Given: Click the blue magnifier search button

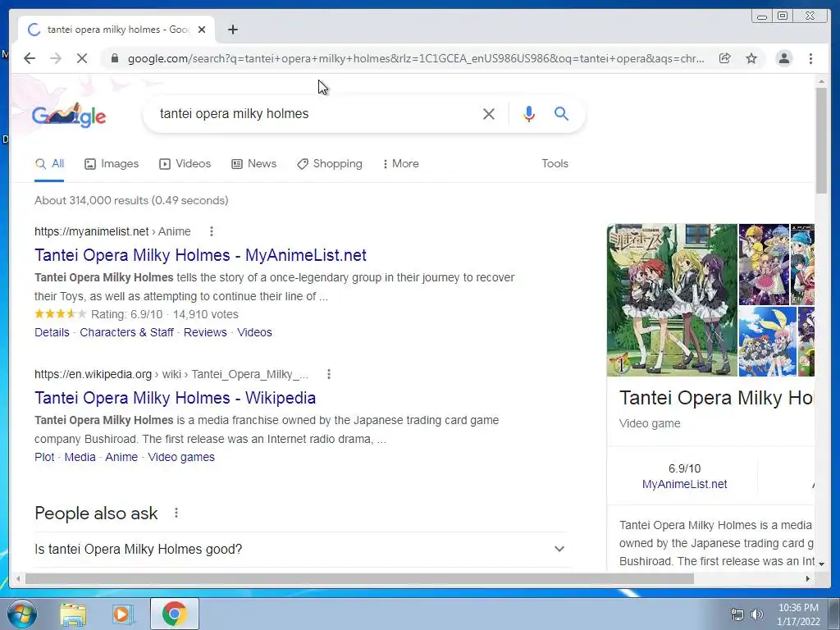Looking at the screenshot, I should click(561, 113).
